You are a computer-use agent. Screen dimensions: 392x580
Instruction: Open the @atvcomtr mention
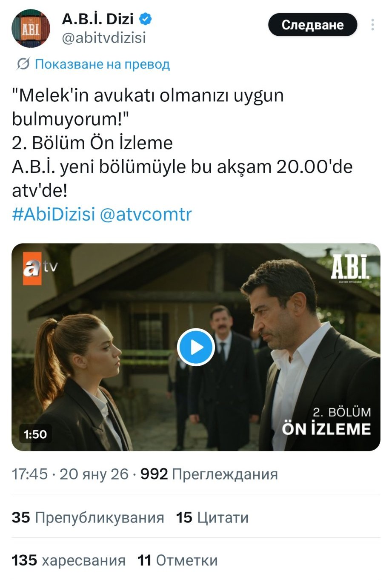point(146,214)
